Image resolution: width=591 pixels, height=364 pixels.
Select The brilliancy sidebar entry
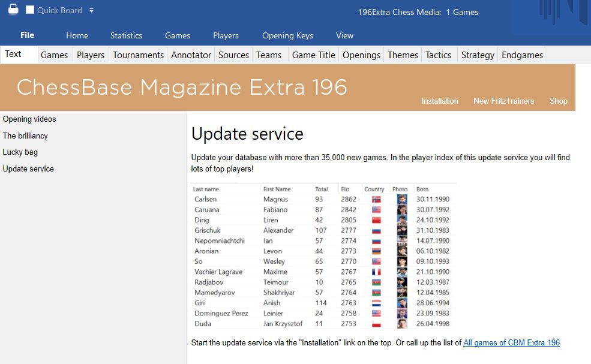click(25, 136)
